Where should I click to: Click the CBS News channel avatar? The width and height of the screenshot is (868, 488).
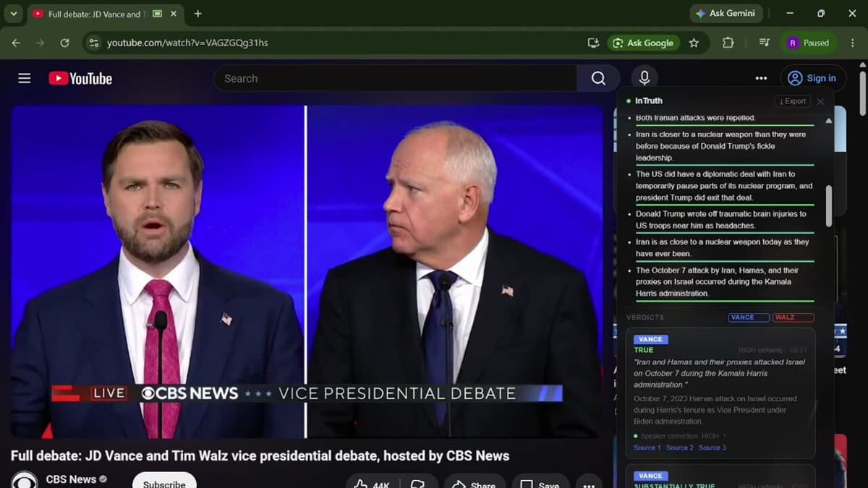point(24,481)
